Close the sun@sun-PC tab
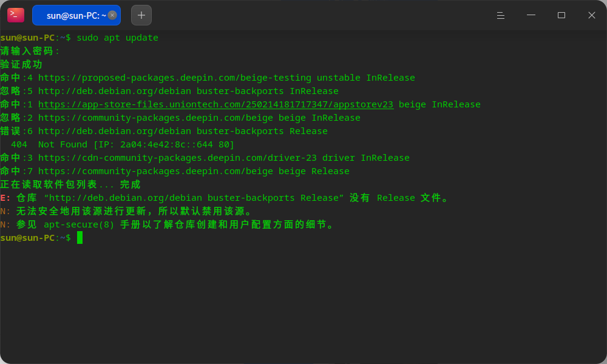The width and height of the screenshot is (607, 364). [x=112, y=15]
